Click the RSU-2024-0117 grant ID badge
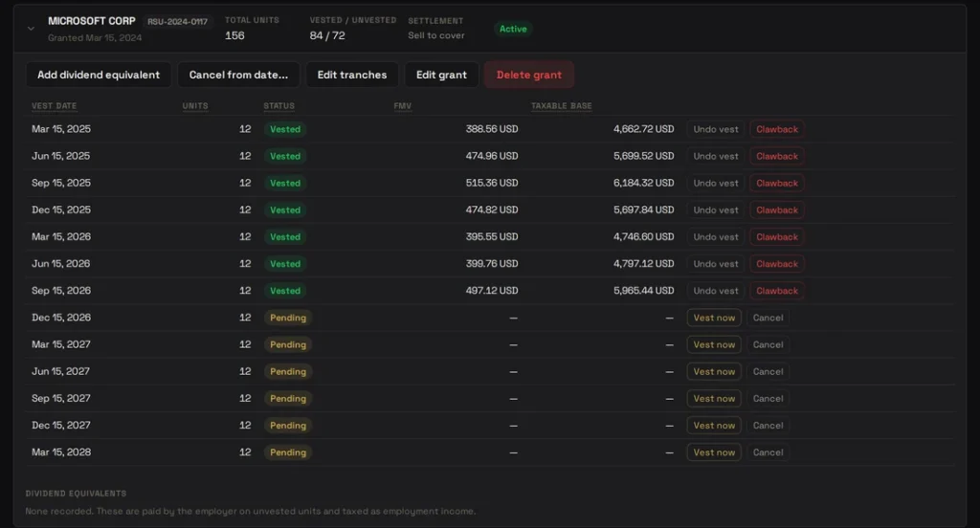Image resolution: width=980 pixels, height=528 pixels. pyautogui.click(x=177, y=22)
